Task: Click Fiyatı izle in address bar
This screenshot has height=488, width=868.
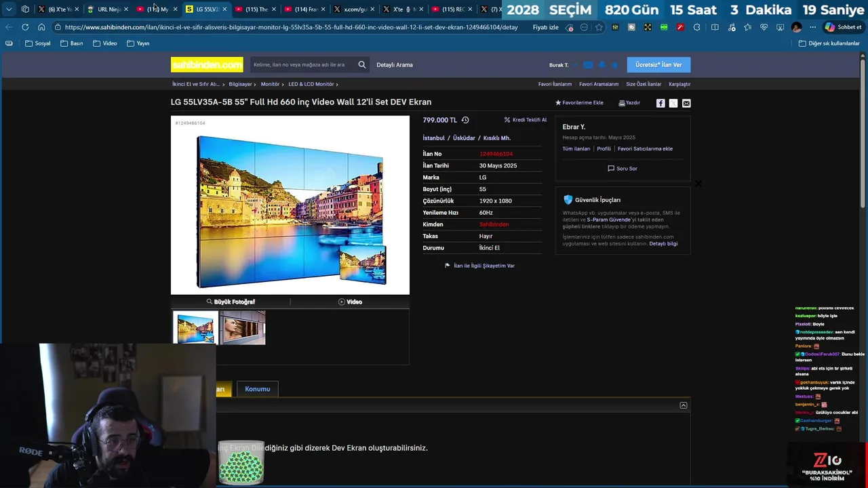Action: pyautogui.click(x=545, y=27)
